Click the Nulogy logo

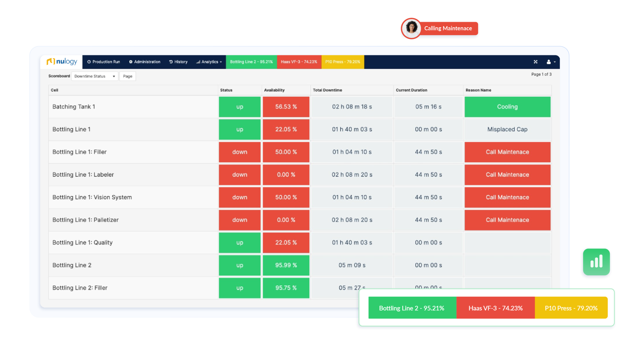62,62
